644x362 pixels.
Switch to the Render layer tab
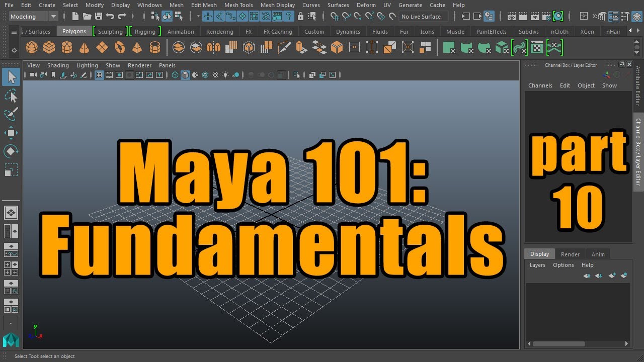(x=570, y=254)
